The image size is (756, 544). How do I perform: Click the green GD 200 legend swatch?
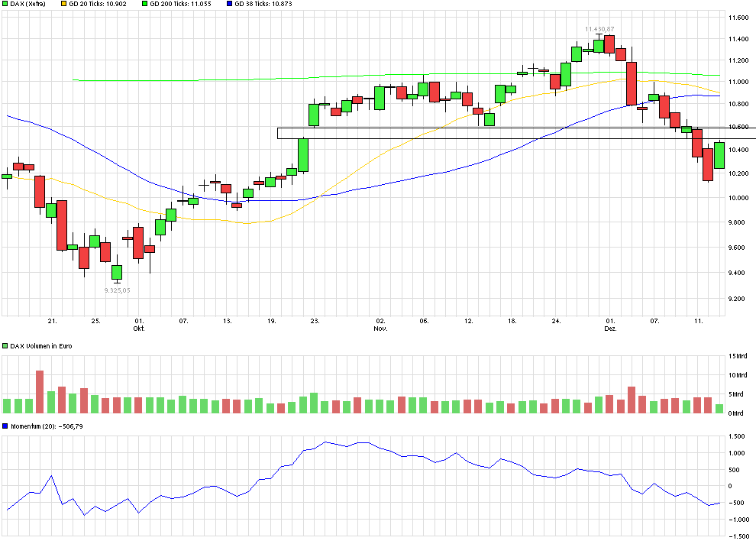pyautogui.click(x=145, y=4)
